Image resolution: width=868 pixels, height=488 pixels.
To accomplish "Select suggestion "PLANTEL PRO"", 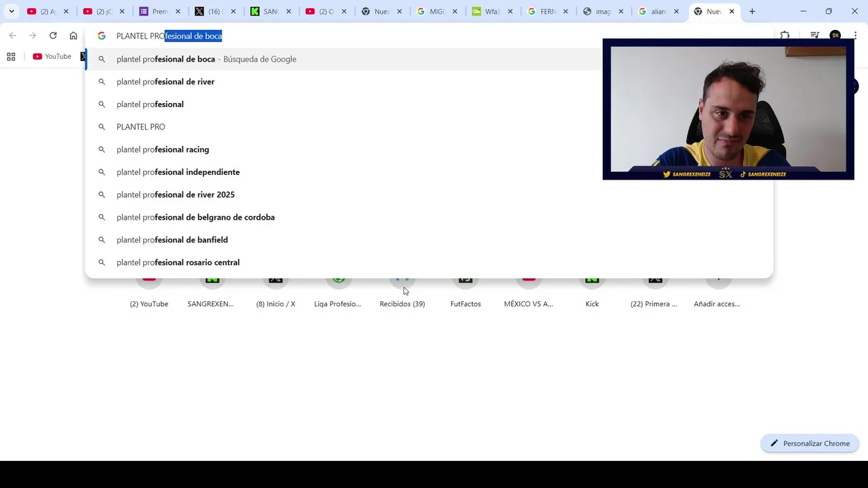I will 429,127.
